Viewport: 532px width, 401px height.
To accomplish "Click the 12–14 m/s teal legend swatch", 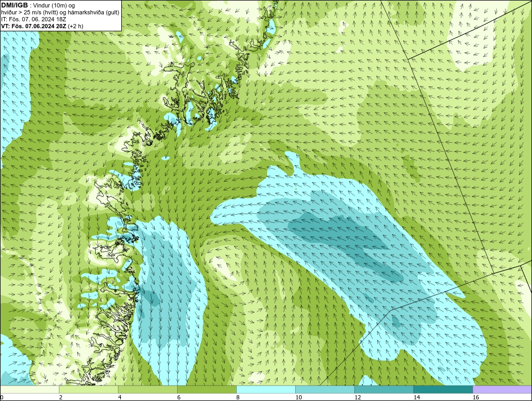I will pos(384,389).
